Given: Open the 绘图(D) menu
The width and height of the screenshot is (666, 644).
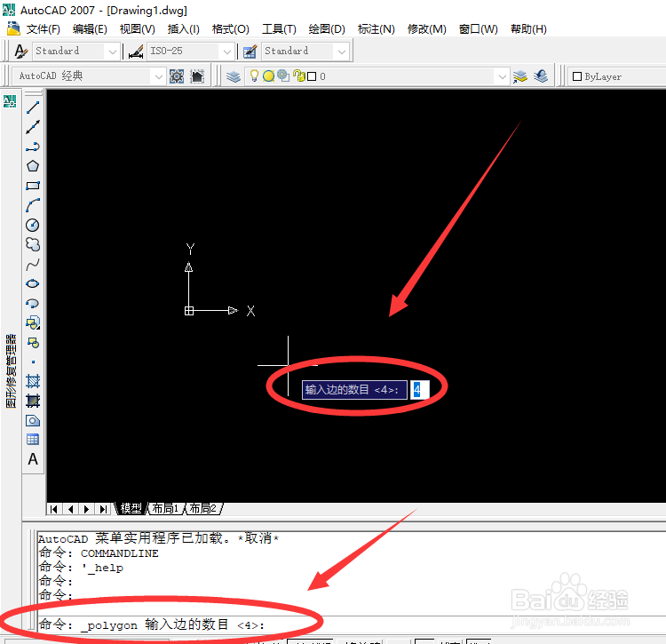Looking at the screenshot, I should 327,29.
